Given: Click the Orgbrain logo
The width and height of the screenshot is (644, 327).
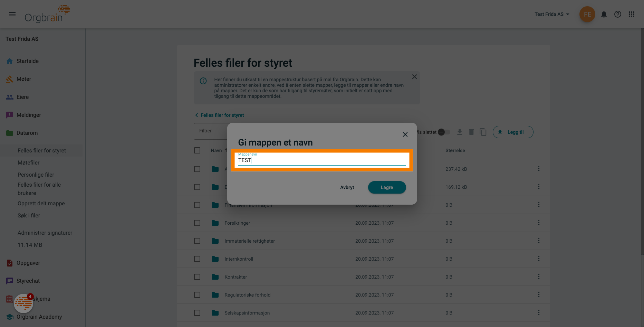Looking at the screenshot, I should (x=47, y=14).
